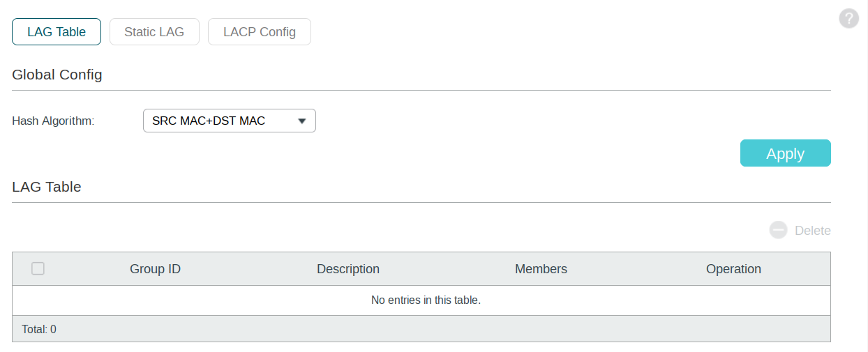Open the Static LAG tab
This screenshot has width=868, height=352.
[x=154, y=31]
